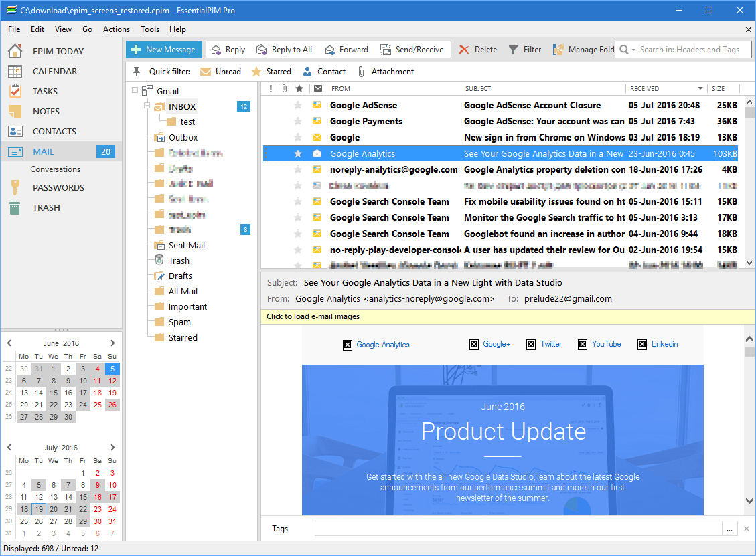The width and height of the screenshot is (756, 556).
Task: Open the Google Analytics link in email
Action: 383,345
